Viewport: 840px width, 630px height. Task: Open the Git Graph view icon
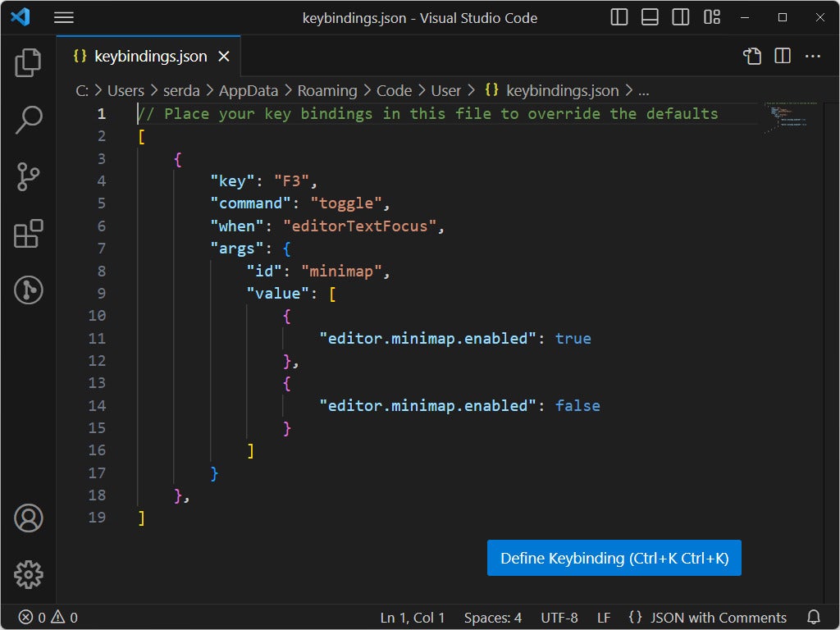pyautogui.click(x=28, y=290)
